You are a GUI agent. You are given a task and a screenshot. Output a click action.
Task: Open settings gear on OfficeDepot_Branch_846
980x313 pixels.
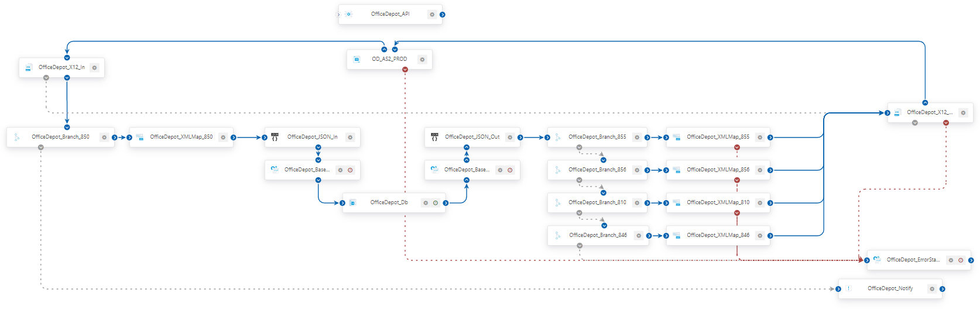639,236
